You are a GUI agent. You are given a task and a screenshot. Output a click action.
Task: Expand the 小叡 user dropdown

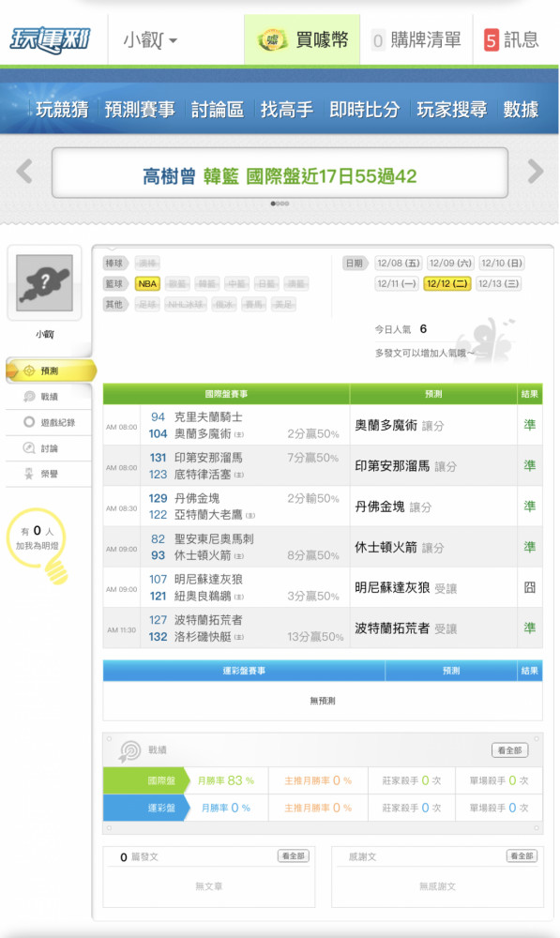tap(150, 40)
